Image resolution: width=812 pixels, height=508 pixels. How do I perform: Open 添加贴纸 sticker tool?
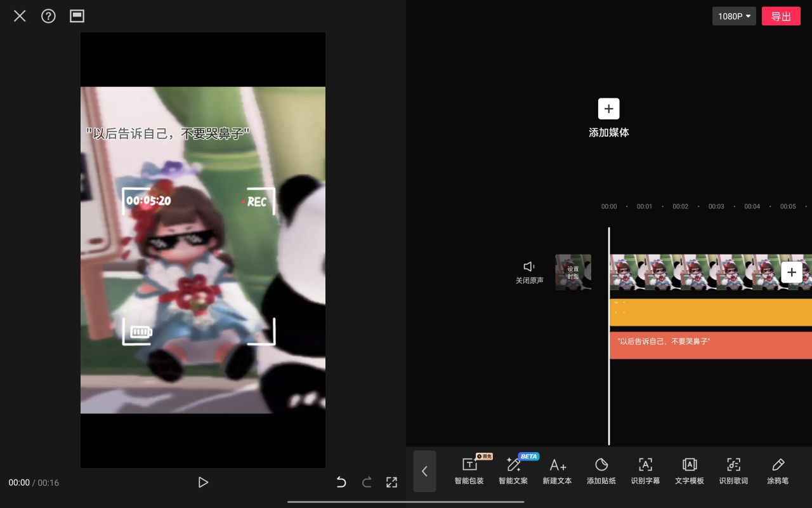pyautogui.click(x=601, y=471)
